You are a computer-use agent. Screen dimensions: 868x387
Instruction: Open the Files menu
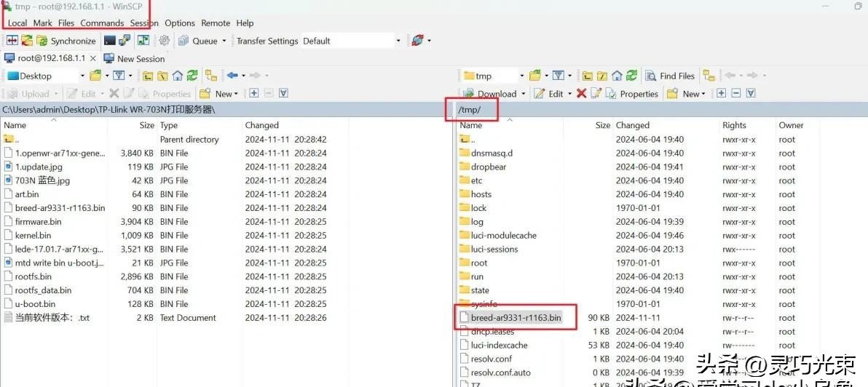tap(66, 23)
